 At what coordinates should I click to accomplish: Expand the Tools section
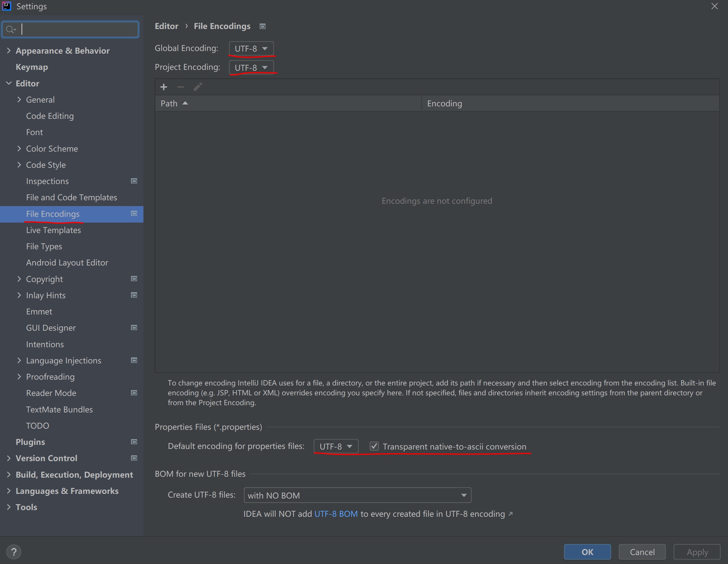(x=9, y=507)
